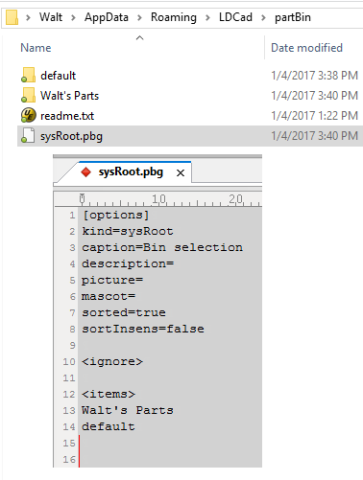Click the red diamond modified-file icon
This screenshot has height=480, width=363.
click(86, 172)
